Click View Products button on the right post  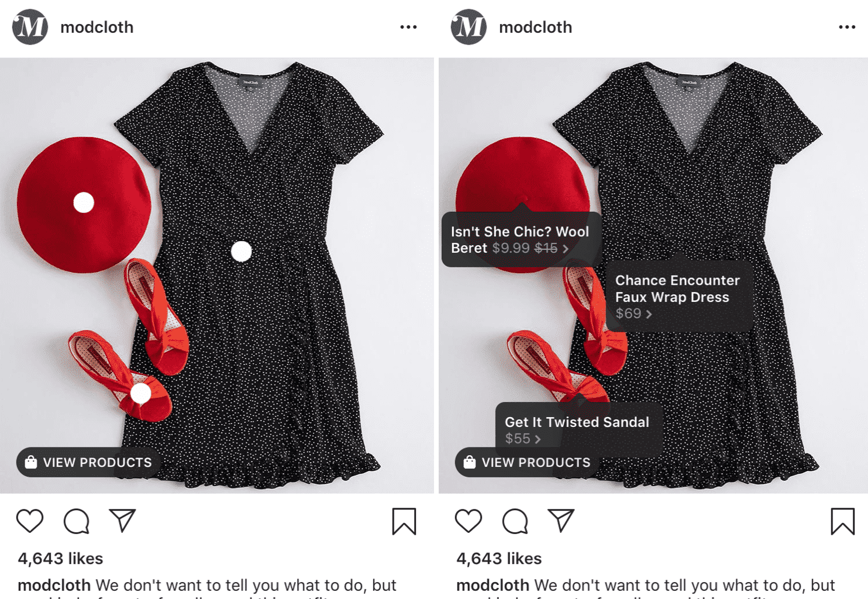pyautogui.click(x=528, y=462)
